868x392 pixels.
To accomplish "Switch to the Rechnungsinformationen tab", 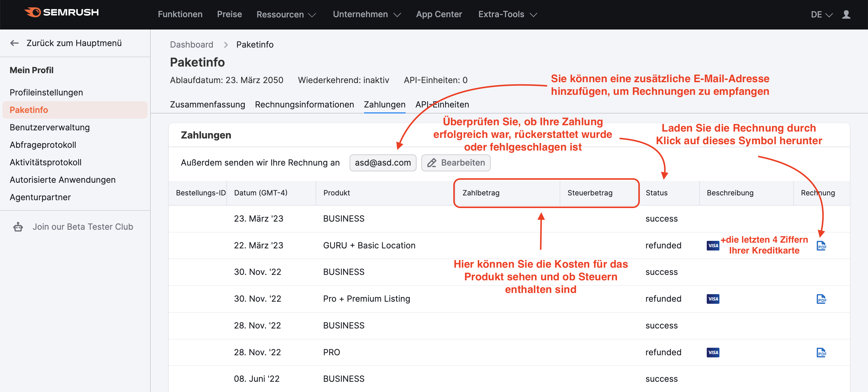I will pos(304,104).
